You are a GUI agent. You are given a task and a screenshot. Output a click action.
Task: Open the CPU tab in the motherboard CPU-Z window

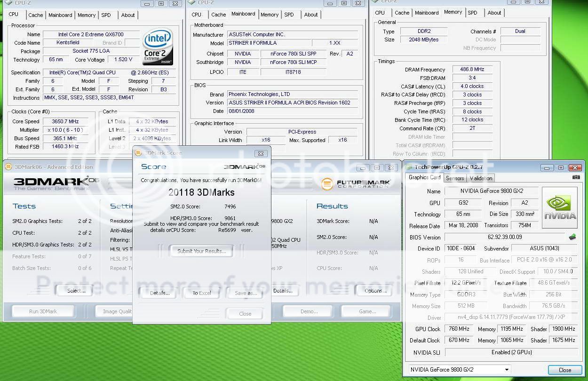click(x=197, y=15)
